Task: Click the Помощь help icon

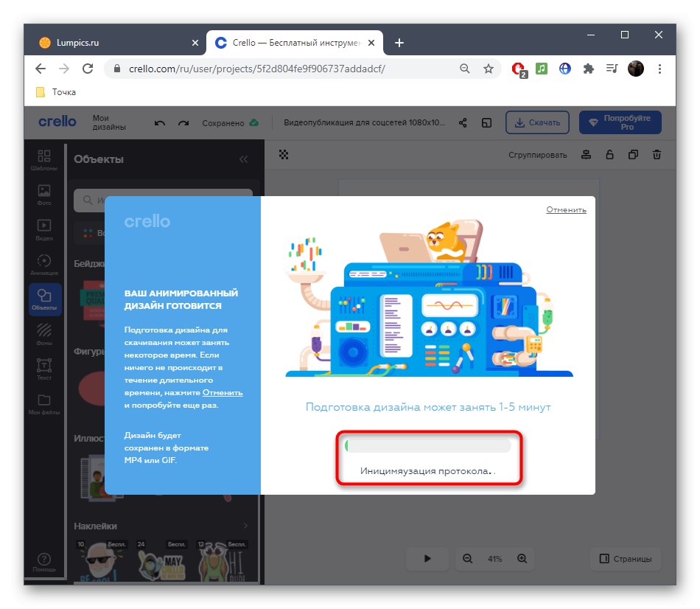Action: (x=44, y=560)
